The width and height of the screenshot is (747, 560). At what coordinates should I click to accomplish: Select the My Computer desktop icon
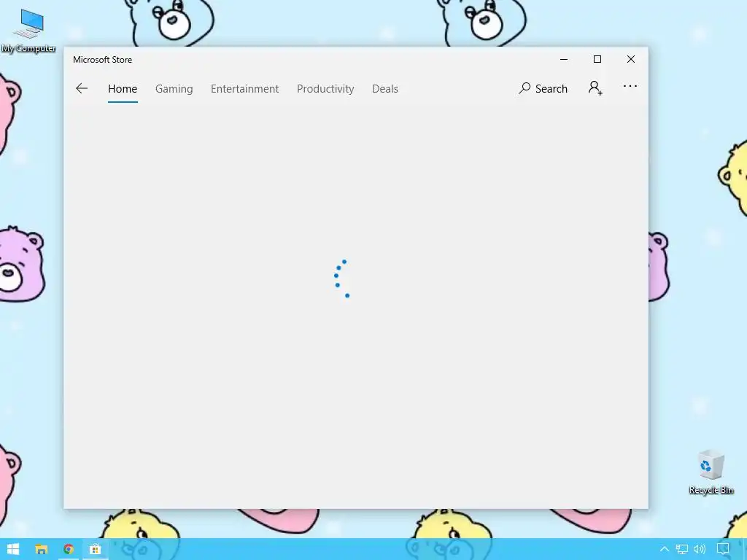click(x=28, y=31)
